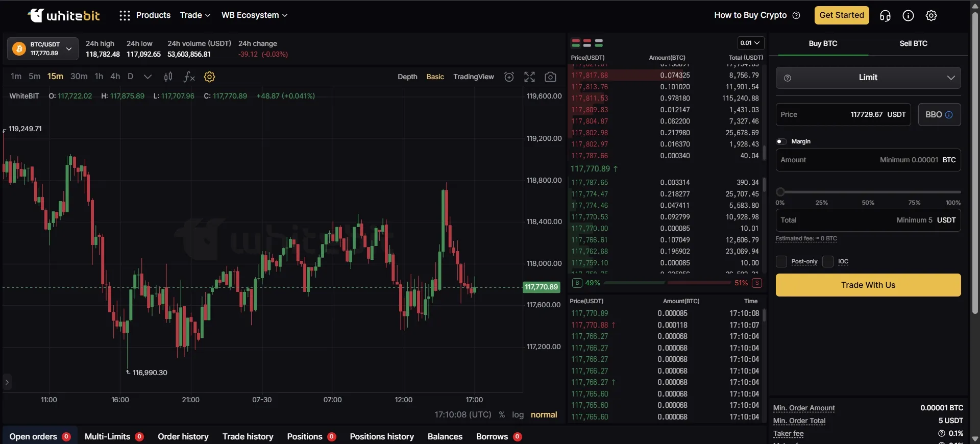Open header settings gear icon
This screenshot has height=444, width=980.
931,16
